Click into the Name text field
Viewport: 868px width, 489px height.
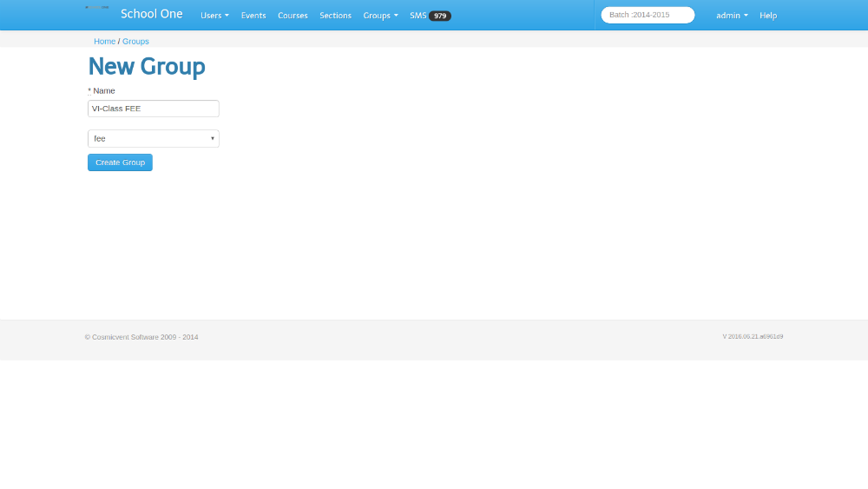point(154,109)
